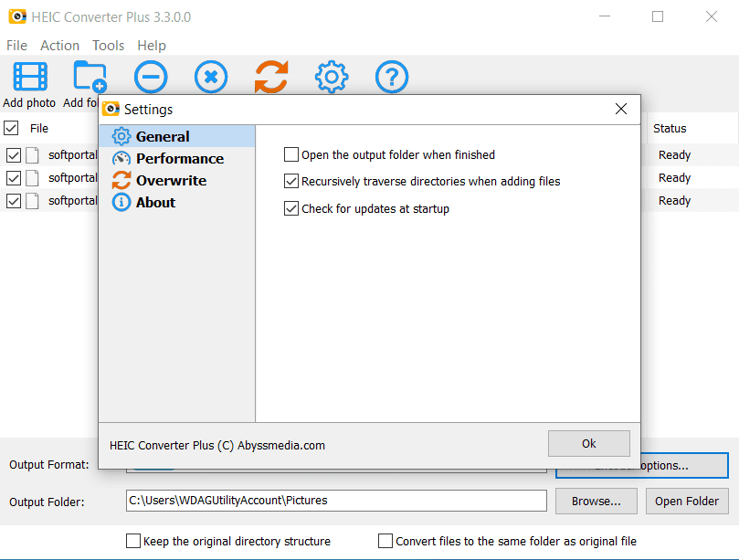Close the Settings dialog

[621, 109]
